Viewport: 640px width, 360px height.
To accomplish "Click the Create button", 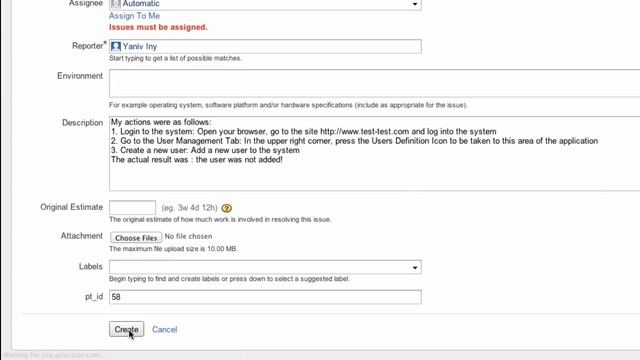I will tap(127, 329).
